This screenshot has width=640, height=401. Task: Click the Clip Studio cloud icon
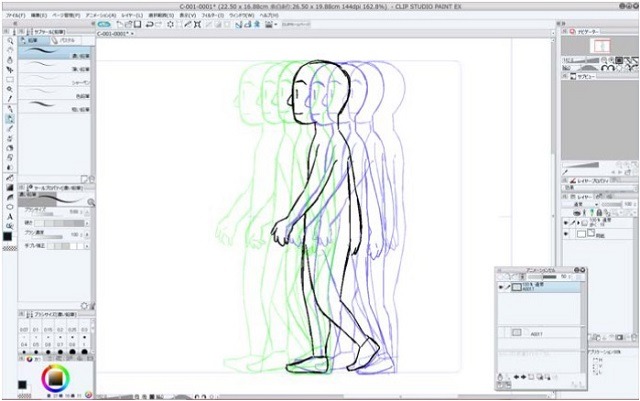(100, 24)
